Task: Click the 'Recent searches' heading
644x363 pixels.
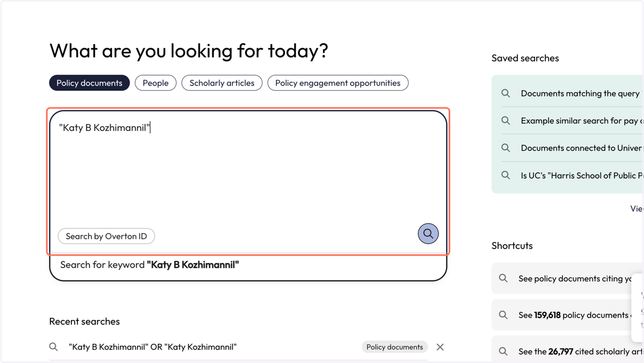Action: [84, 321]
